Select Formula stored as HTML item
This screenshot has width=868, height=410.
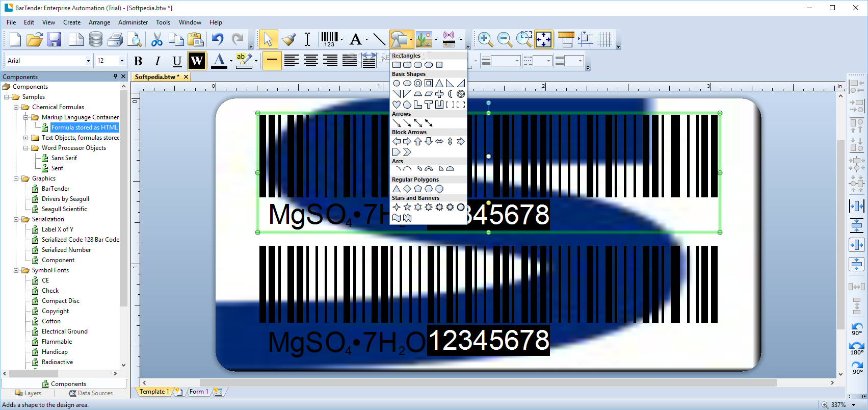85,127
